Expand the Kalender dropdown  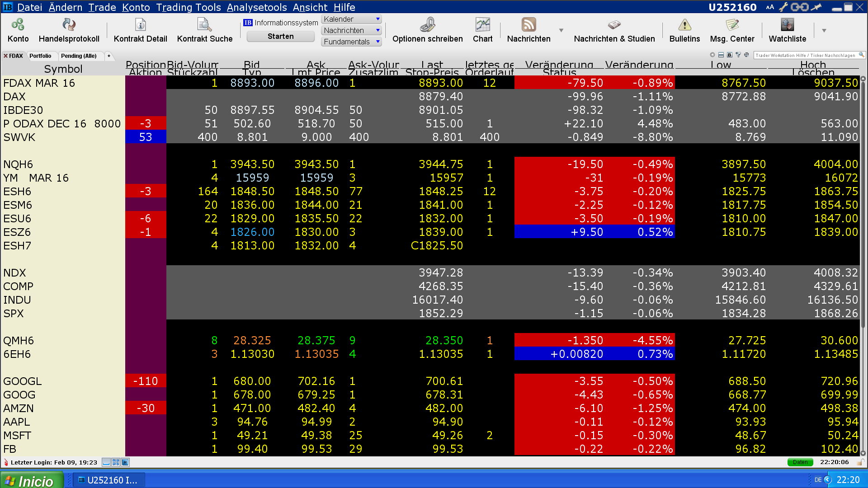(x=378, y=19)
